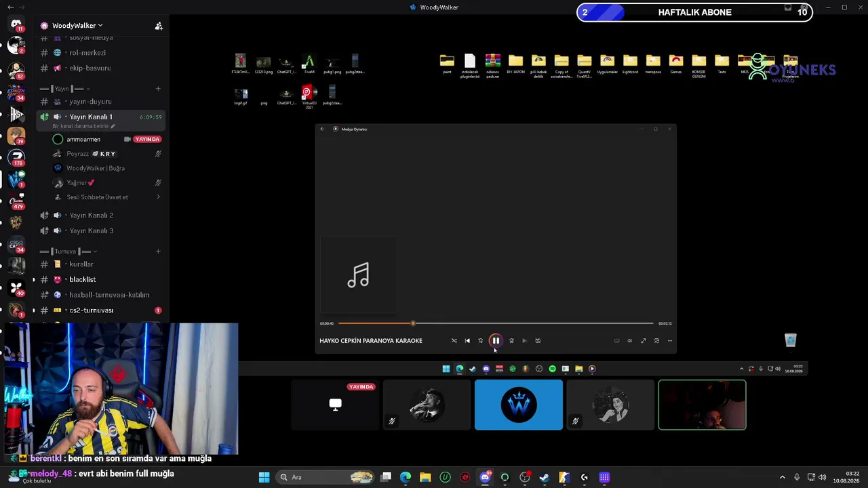Screen dimensions: 868x488
Task: Toggle repeat mode in Media Player
Action: pos(538,341)
